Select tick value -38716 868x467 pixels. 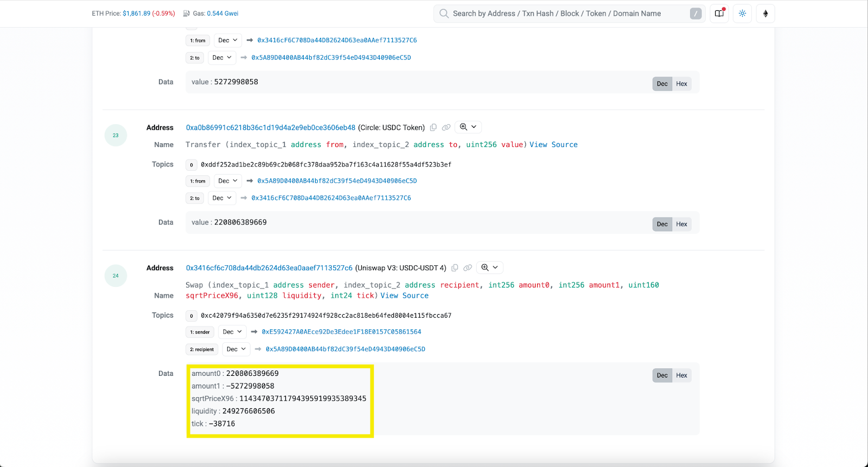click(x=222, y=424)
